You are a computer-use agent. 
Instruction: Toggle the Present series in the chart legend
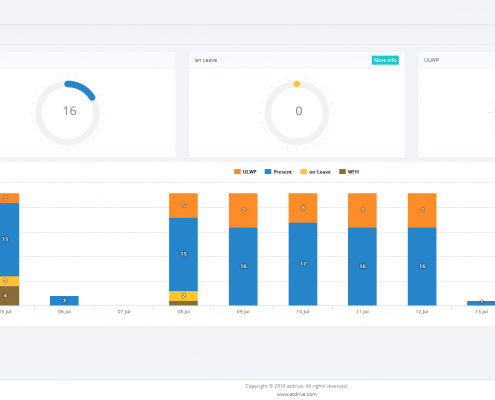click(x=278, y=172)
